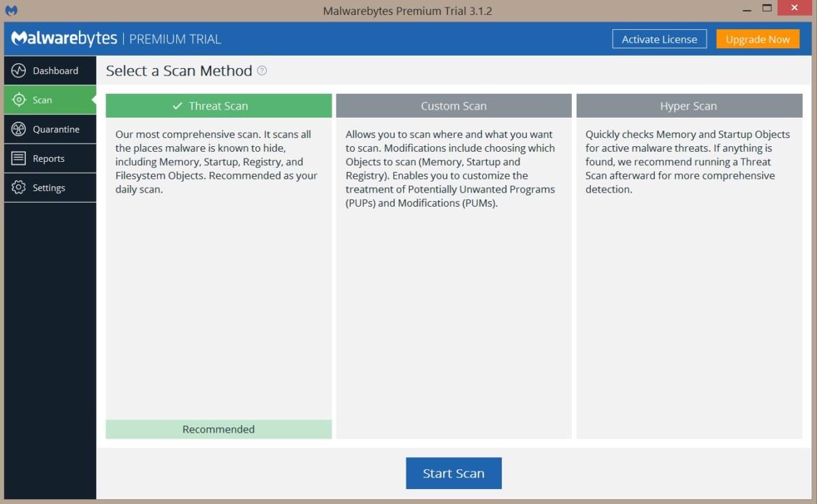Image resolution: width=817 pixels, height=504 pixels.
Task: Select the Threat Scan method
Action: [x=219, y=105]
